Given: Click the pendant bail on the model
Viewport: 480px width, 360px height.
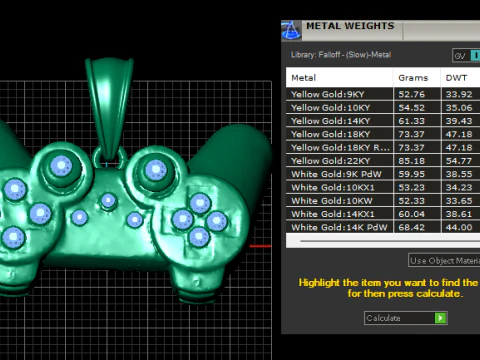Looking at the screenshot, I should [109, 108].
